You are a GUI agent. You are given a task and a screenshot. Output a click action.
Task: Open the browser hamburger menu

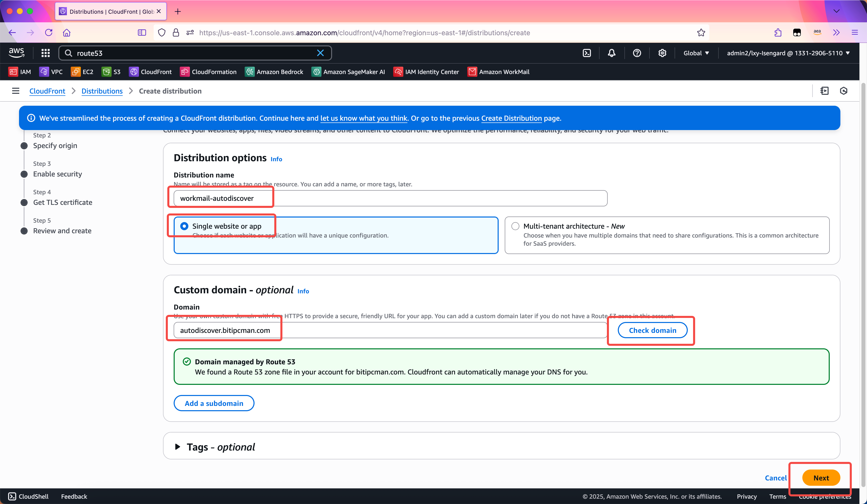[x=855, y=33]
